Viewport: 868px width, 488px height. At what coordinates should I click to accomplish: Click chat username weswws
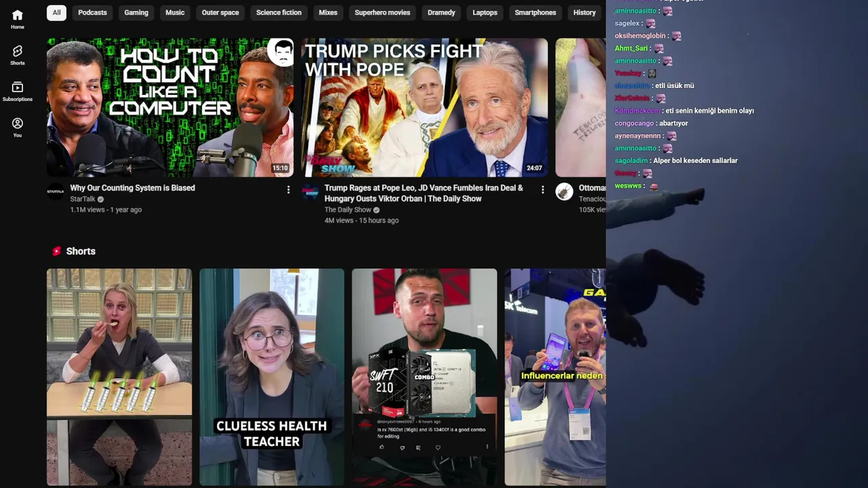tap(628, 186)
